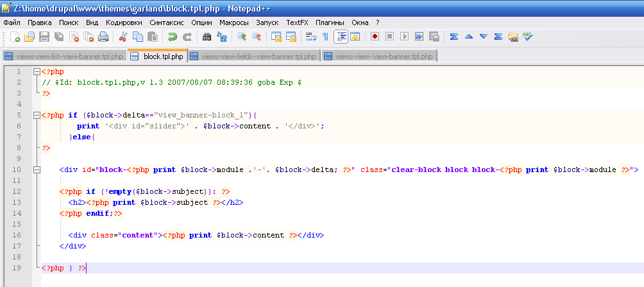Save the current file via floppy icon
Screen dimensions: 644x287
(x=44, y=37)
